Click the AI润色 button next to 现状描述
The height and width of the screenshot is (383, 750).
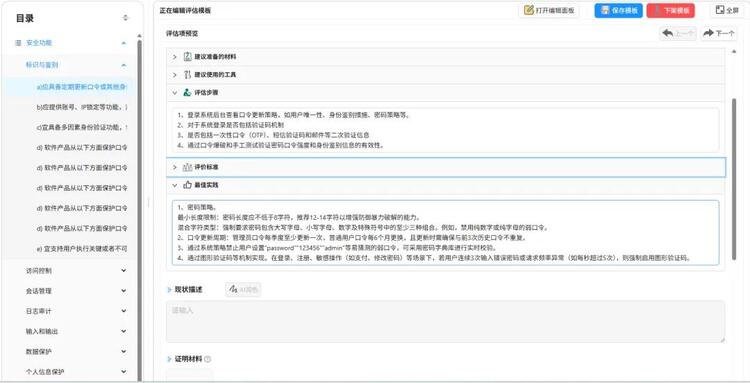point(243,289)
